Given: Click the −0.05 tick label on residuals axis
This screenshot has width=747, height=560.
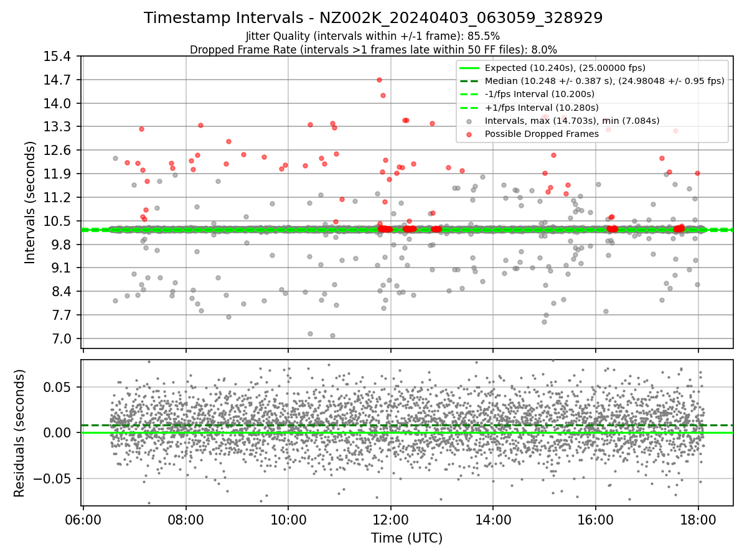Looking at the screenshot, I should [53, 479].
